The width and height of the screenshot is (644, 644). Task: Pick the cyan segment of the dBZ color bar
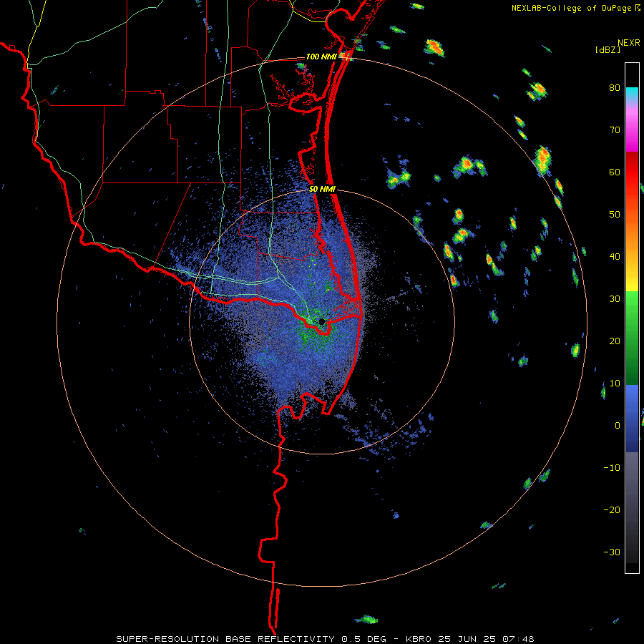click(632, 94)
